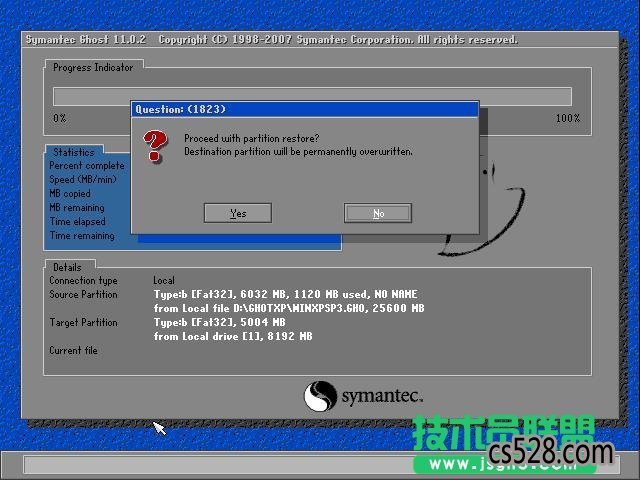Click target line reading 5004 MB

220,322
